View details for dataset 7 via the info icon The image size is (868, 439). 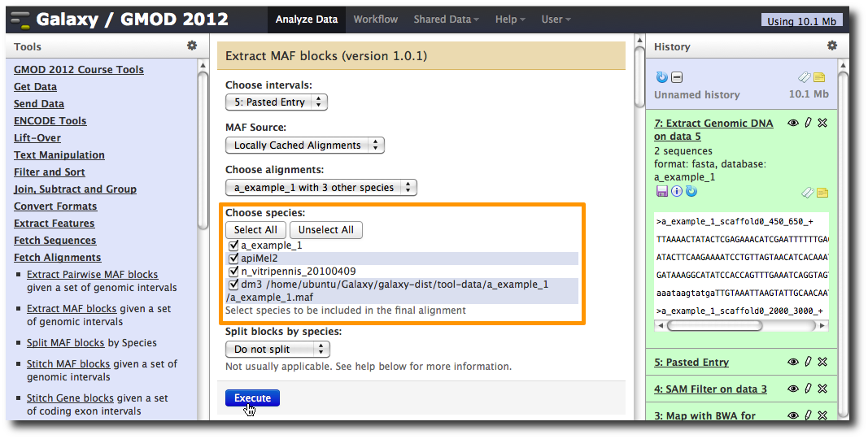coord(677,191)
